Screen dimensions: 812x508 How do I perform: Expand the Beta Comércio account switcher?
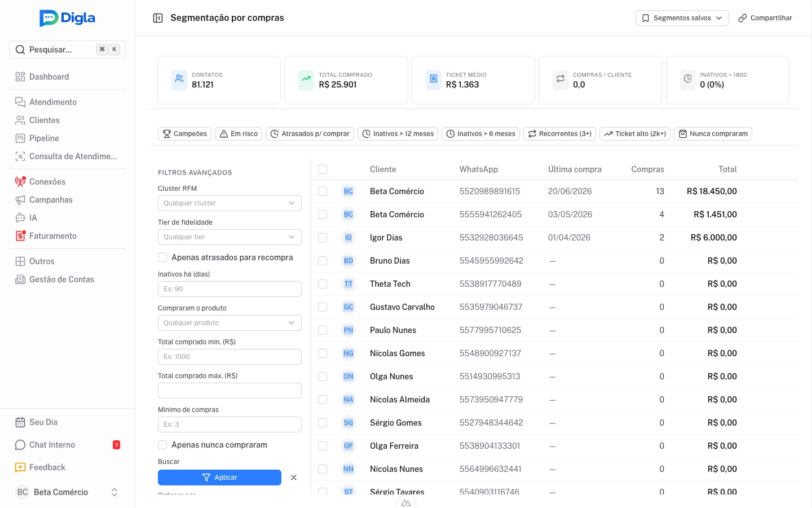pos(67,492)
